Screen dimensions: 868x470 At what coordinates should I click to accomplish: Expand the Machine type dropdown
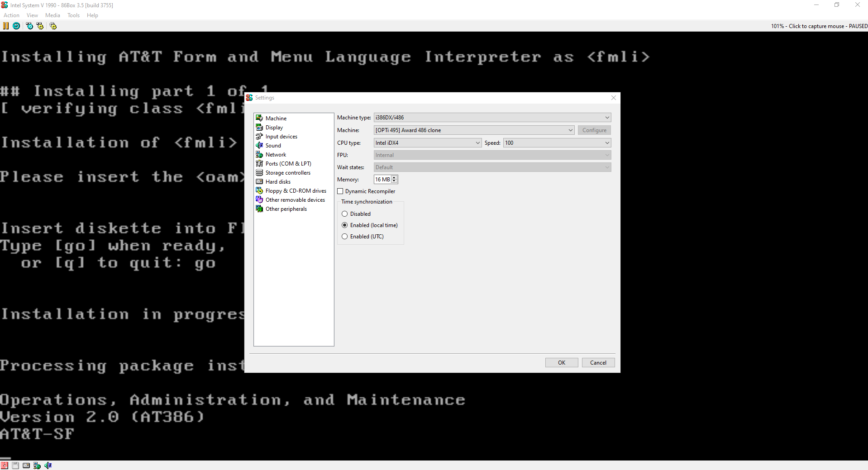492,118
